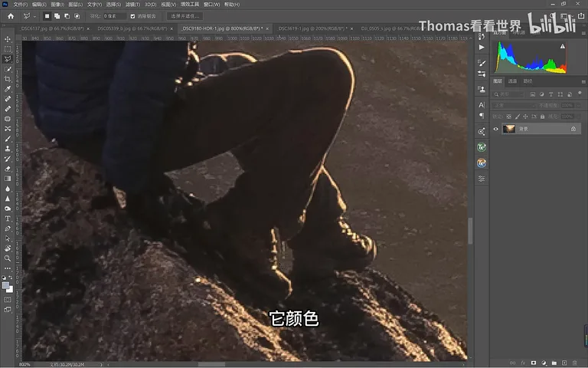
Task: Close the _DSC9180-HDR-1.jpg tab
Action: pos(267,28)
